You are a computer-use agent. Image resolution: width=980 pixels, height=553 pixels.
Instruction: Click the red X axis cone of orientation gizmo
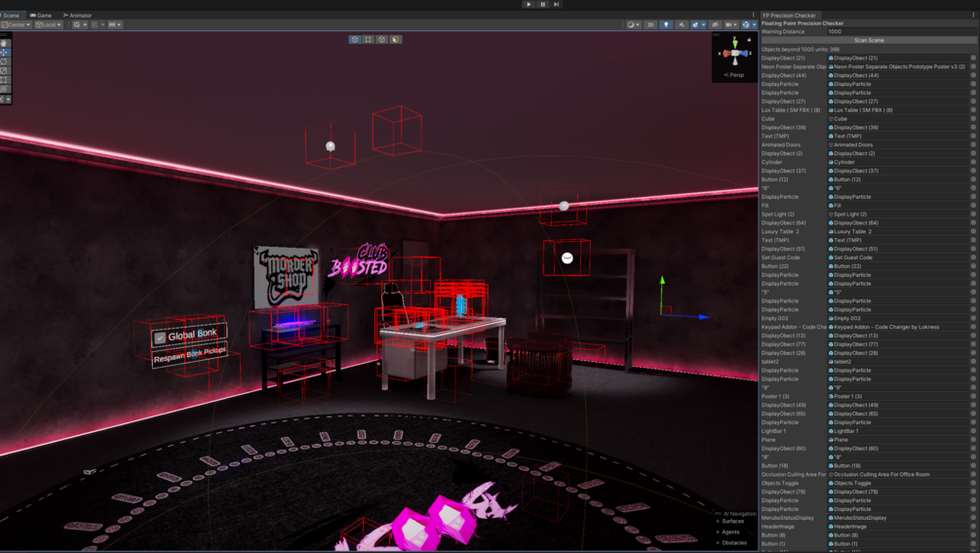[x=726, y=53]
